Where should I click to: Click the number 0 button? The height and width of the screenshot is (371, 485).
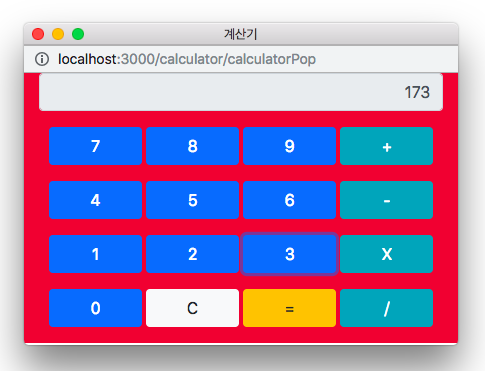95,308
